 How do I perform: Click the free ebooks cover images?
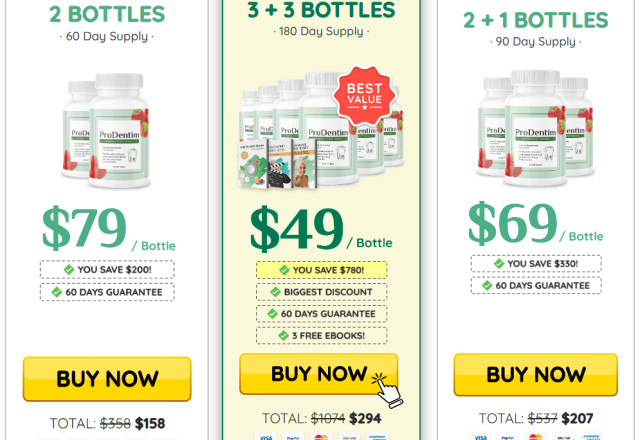coord(278,163)
